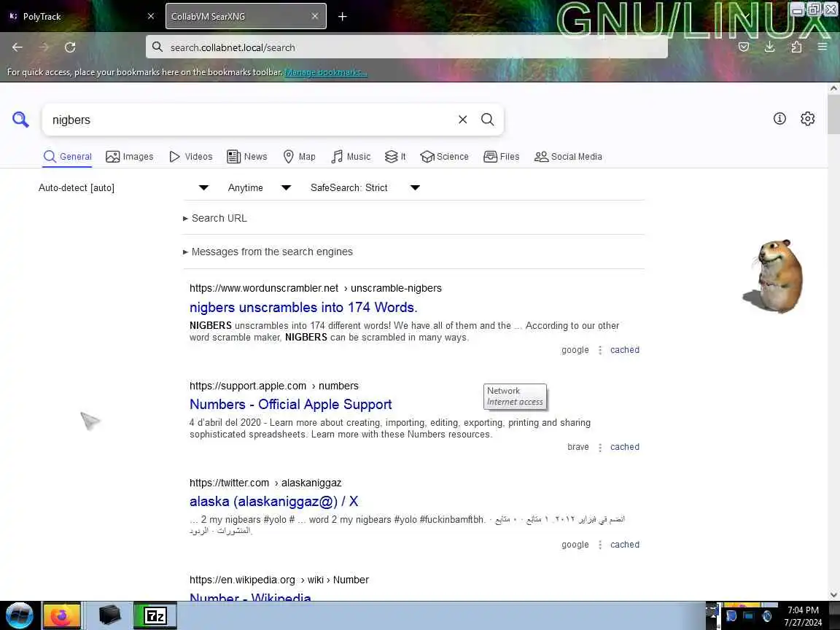Open the Firefox hamburger menu
The image size is (840, 630).
pyautogui.click(x=822, y=47)
